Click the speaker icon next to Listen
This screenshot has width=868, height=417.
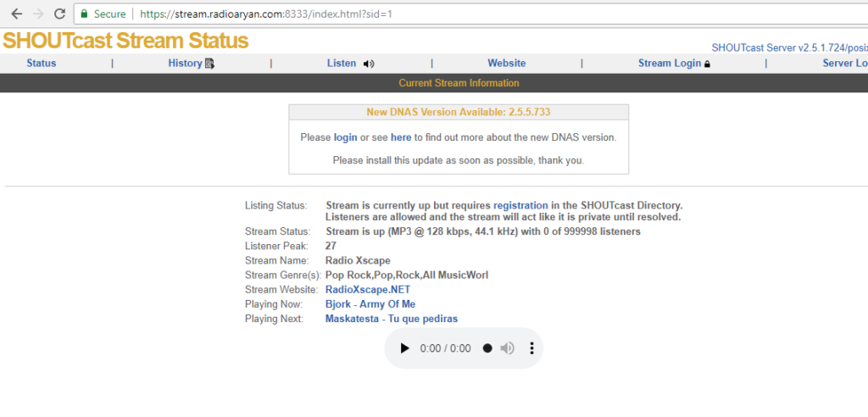click(x=368, y=64)
